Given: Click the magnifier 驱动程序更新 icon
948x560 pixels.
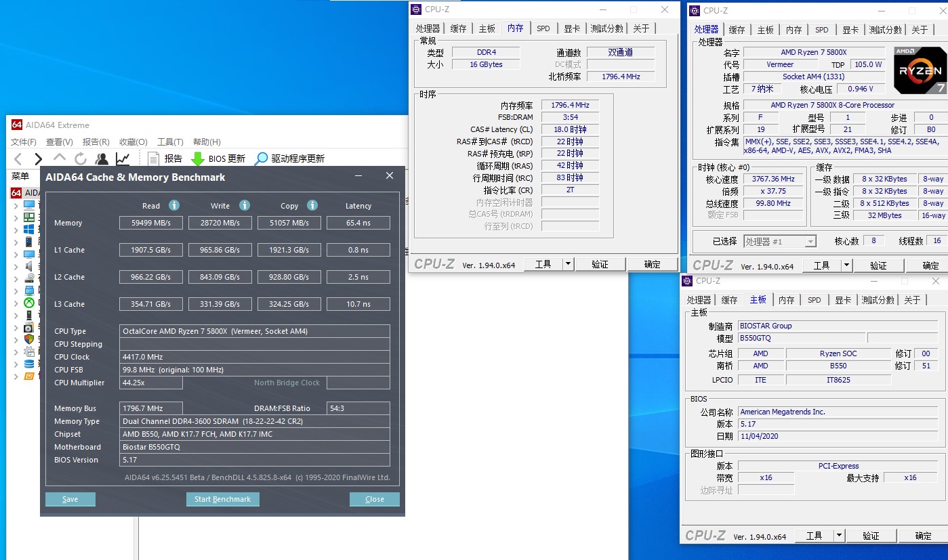Looking at the screenshot, I should (x=261, y=158).
